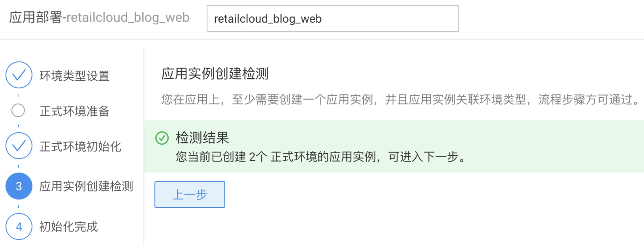Screen dimensions: 644x246
Task: Click the empty circle beside 正式环境准备
Action: point(18,110)
